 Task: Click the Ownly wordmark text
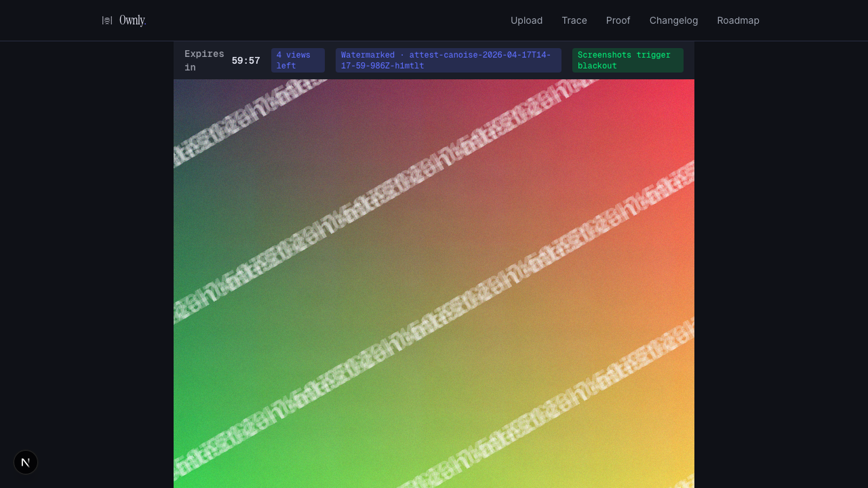132,20
